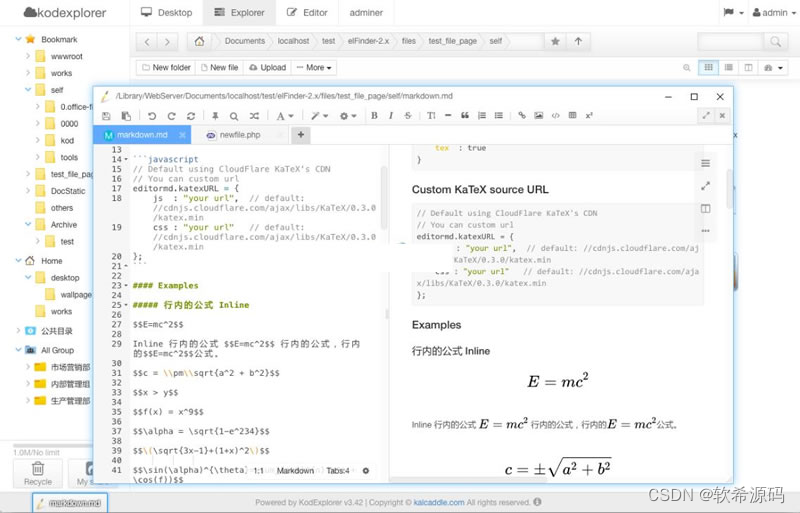Open the magic wand tools dropdown

(319, 116)
